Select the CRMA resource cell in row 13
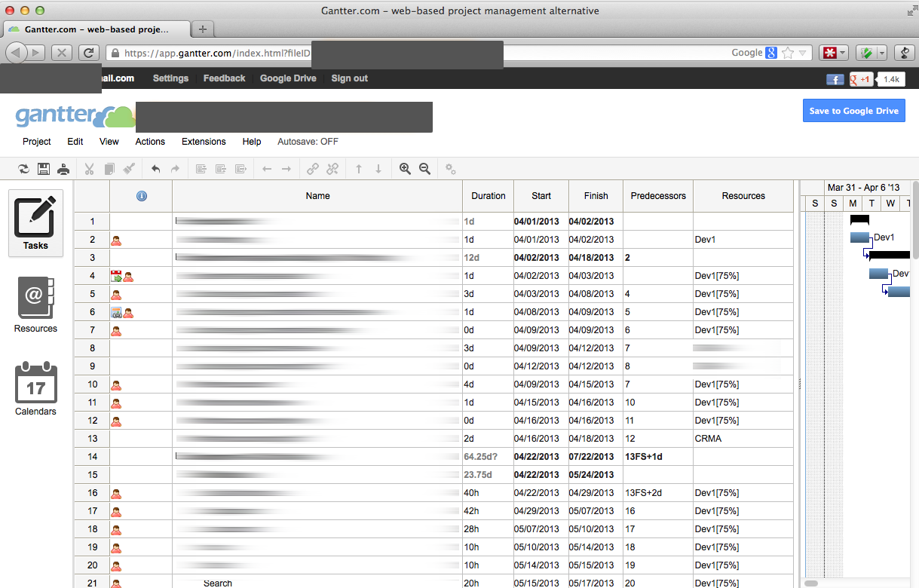Image resolution: width=919 pixels, height=588 pixels. point(743,439)
